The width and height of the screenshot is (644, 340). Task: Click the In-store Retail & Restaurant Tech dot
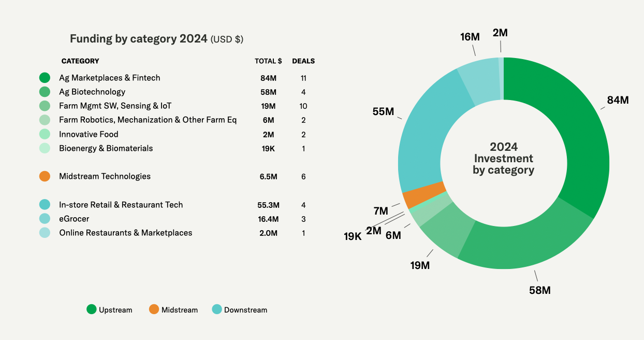pos(45,205)
